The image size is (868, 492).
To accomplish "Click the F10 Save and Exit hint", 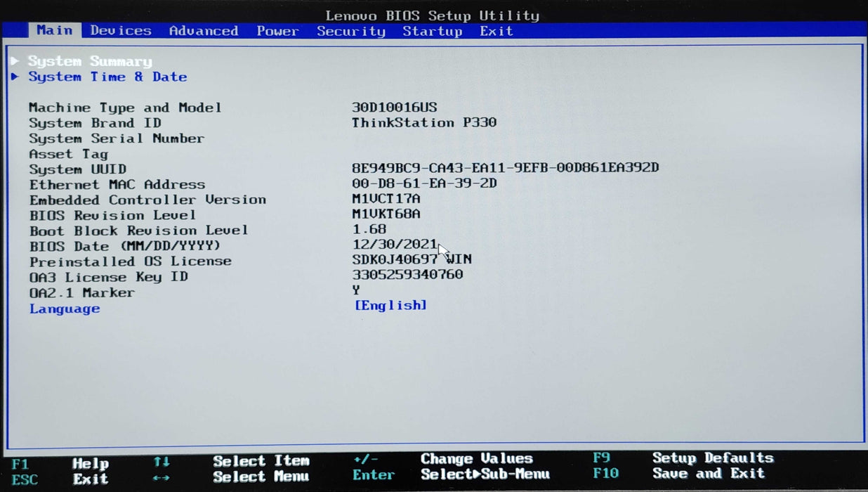I will click(678, 473).
